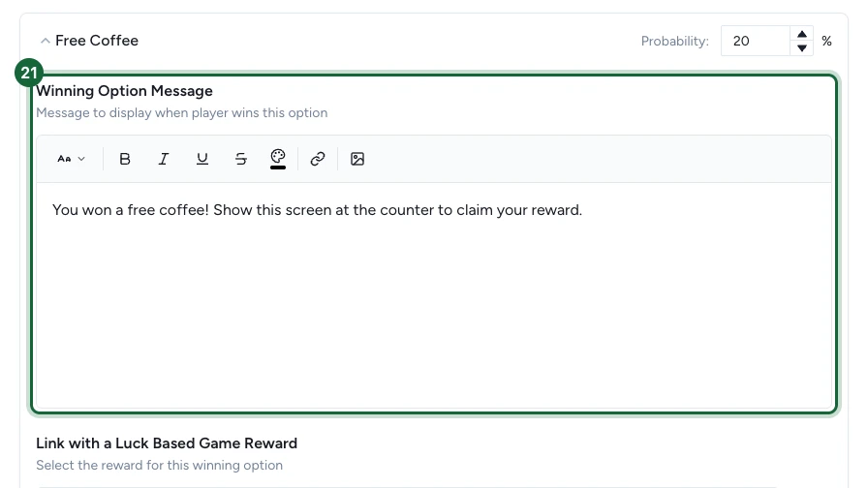Click the Probability label
Viewport: 868px width, 488px height.
tap(675, 41)
